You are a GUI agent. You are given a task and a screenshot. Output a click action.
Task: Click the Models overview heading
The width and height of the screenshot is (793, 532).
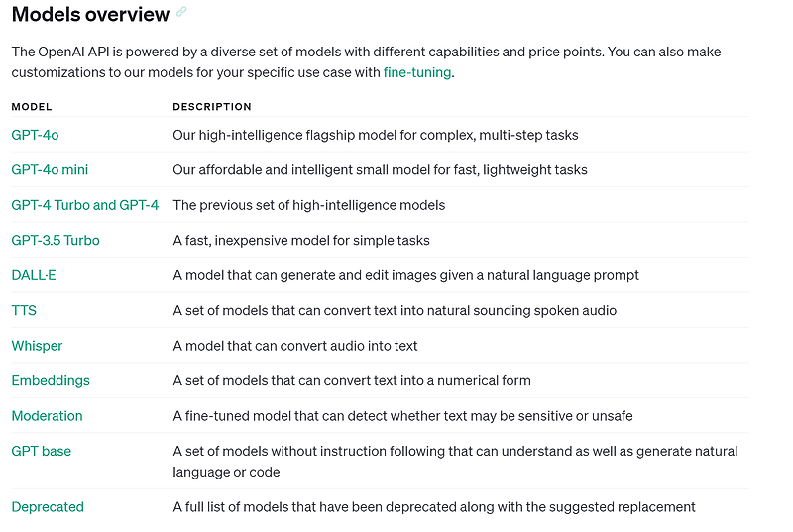point(90,14)
